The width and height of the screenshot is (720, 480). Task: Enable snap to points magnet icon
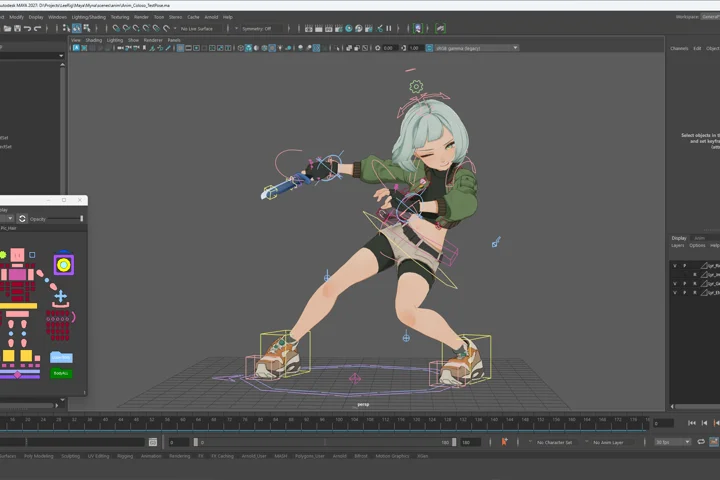(x=136, y=28)
